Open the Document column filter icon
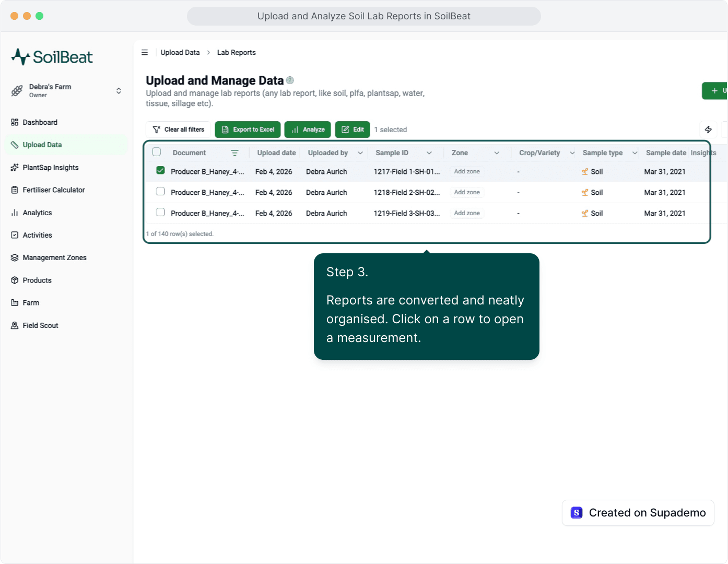 234,153
